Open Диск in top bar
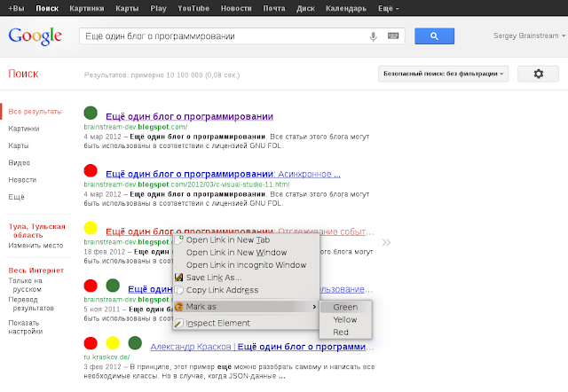Viewport: 568px width, 392px height. point(305,8)
